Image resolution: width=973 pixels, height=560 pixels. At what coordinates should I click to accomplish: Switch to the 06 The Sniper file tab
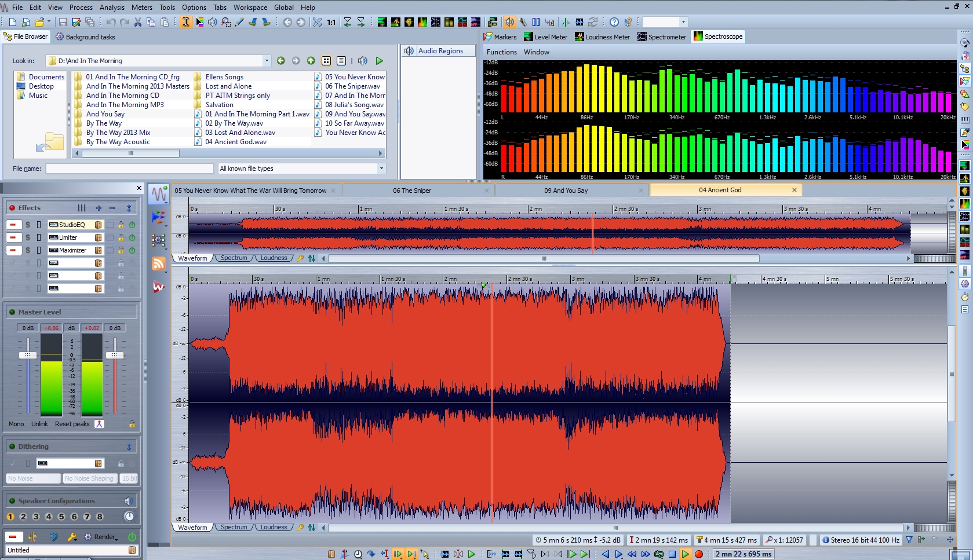click(x=418, y=191)
